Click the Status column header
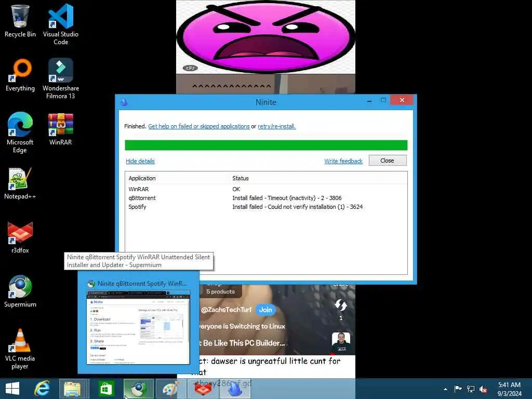 point(240,178)
